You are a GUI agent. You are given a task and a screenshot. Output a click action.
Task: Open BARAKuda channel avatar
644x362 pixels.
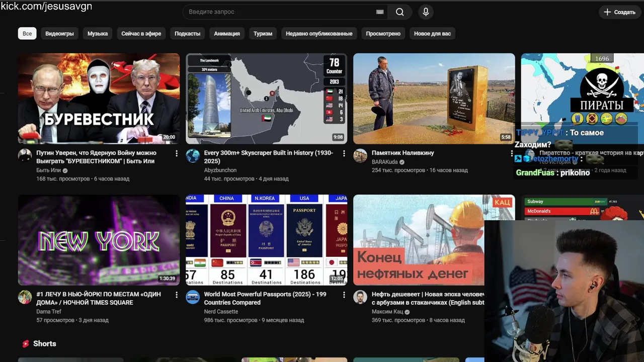(x=360, y=155)
